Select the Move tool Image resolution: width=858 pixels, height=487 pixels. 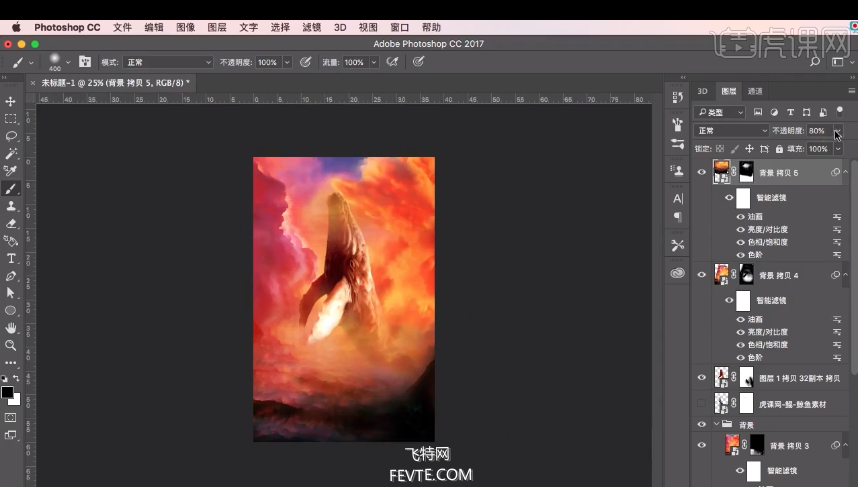(x=10, y=101)
